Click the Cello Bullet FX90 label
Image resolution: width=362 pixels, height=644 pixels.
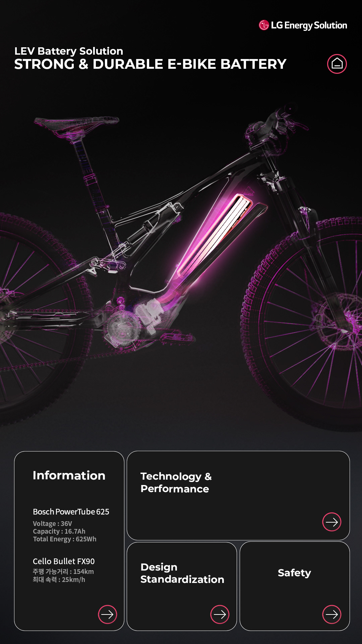(x=64, y=561)
